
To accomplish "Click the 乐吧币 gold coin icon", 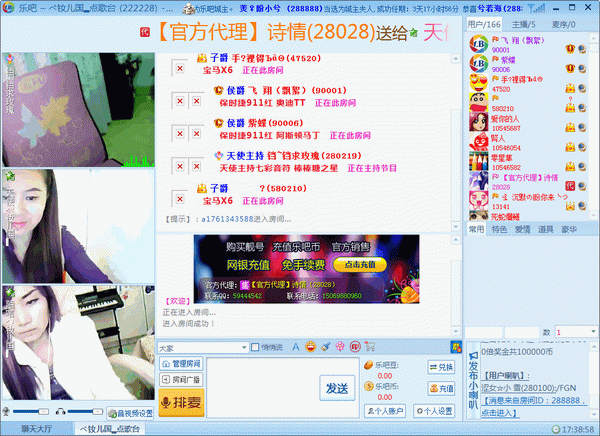I will 368,386.
